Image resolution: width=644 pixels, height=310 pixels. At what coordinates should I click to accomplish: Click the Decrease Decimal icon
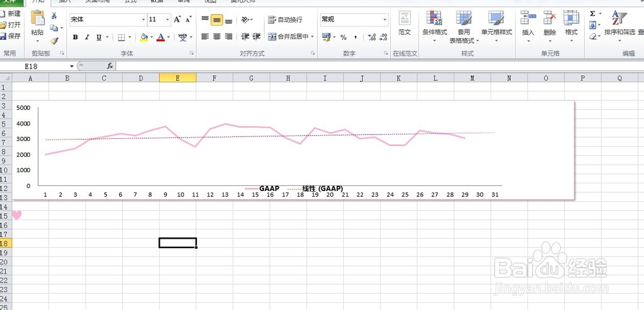[383, 37]
